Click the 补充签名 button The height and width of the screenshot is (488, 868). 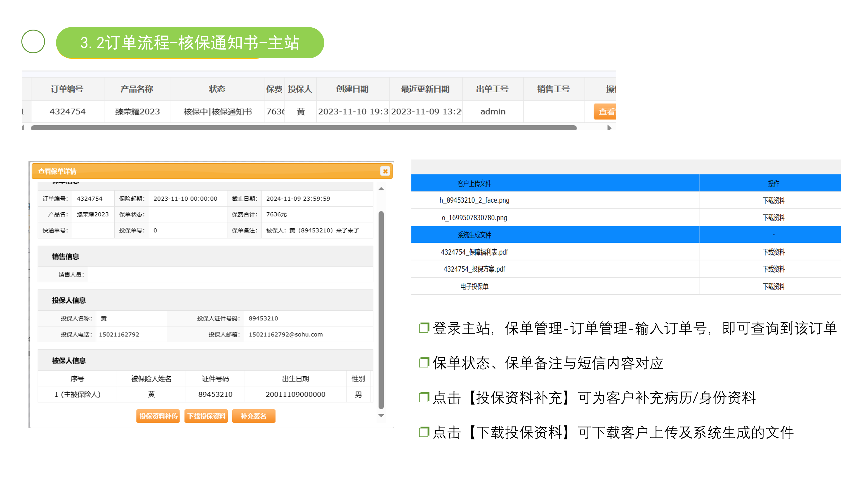point(253,416)
